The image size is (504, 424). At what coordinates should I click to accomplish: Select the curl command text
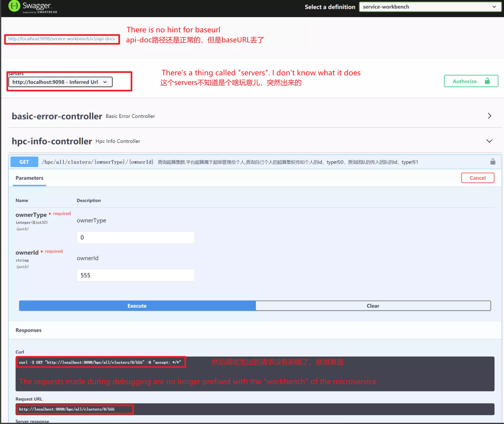pos(100,362)
